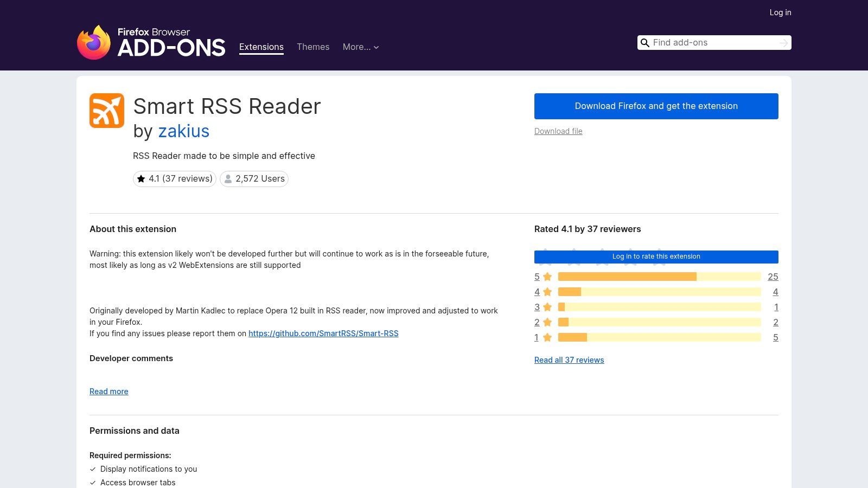Viewport: 868px width, 488px height.
Task: Click the Smart RSS Reader extension icon
Action: tap(107, 111)
